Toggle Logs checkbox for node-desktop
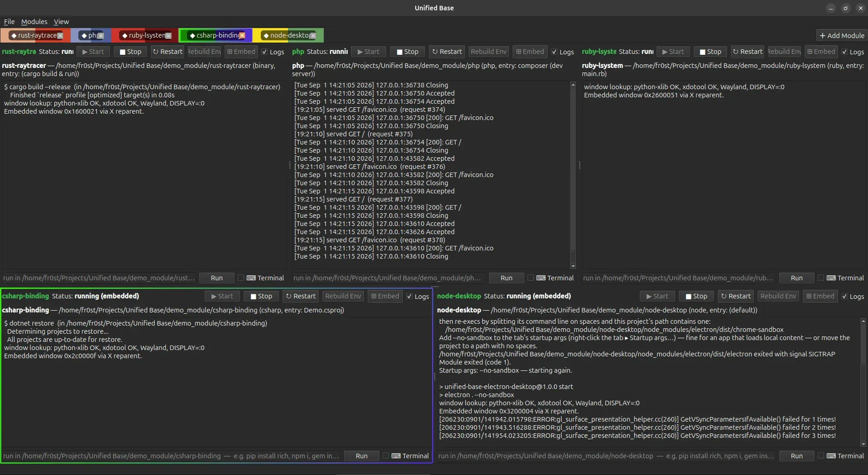 tap(853, 297)
